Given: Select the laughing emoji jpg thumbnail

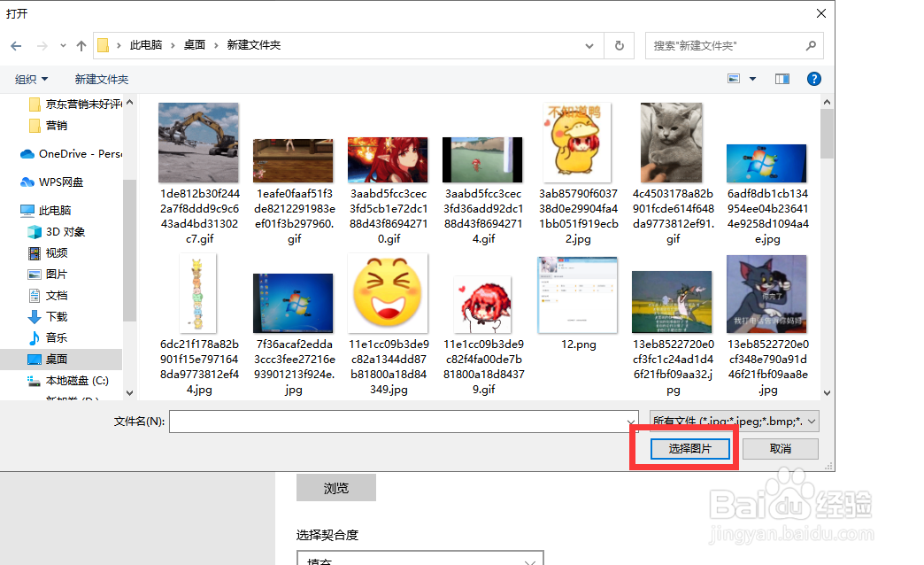Looking at the screenshot, I should tap(388, 293).
